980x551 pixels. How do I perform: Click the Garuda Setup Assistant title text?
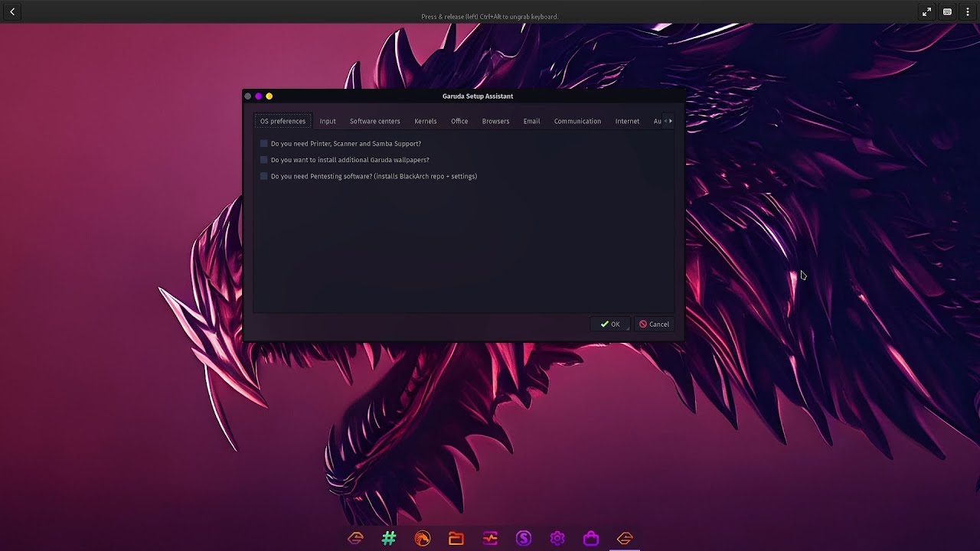(478, 96)
